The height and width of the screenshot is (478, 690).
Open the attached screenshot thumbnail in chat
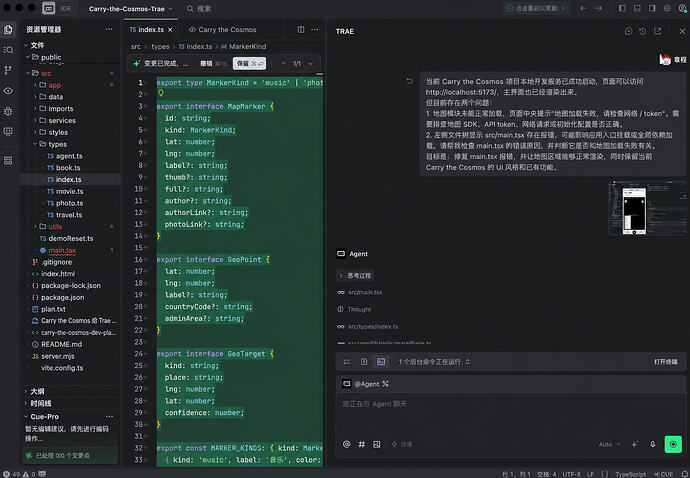point(647,208)
